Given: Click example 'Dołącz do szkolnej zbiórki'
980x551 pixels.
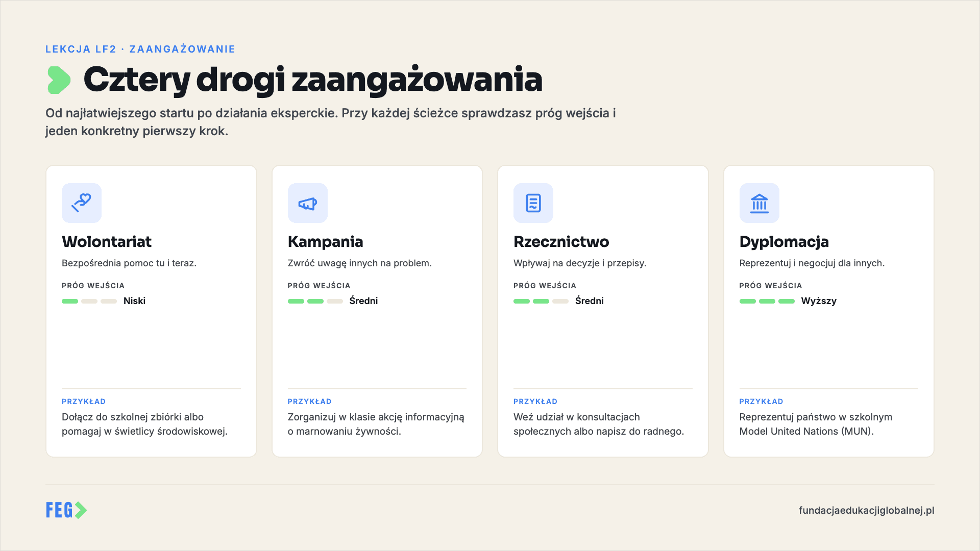Looking at the screenshot, I should click(145, 424).
